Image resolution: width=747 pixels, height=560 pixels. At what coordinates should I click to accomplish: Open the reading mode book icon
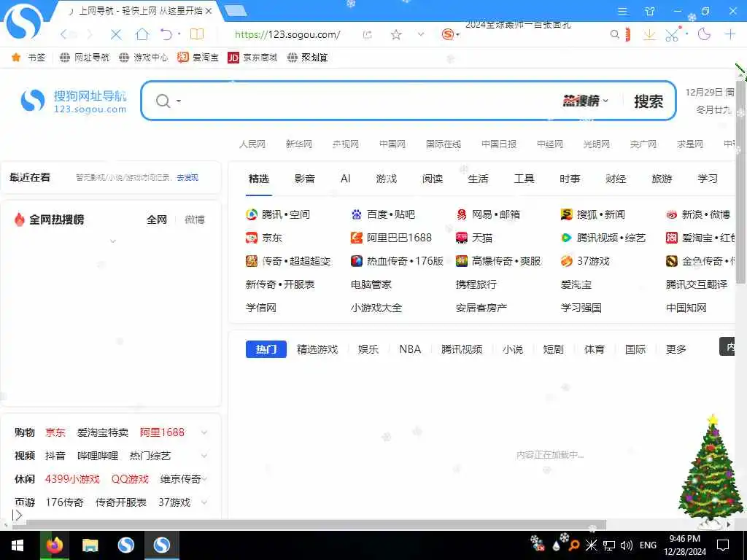tap(197, 34)
